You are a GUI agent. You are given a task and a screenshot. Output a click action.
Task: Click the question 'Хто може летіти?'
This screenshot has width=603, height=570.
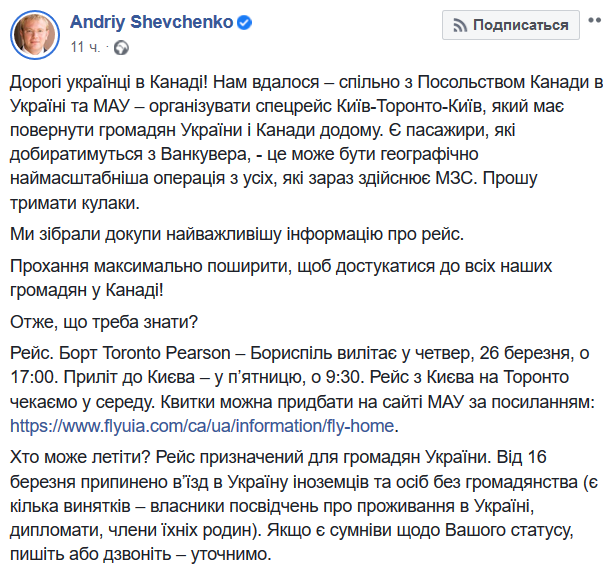pyautogui.click(x=81, y=458)
